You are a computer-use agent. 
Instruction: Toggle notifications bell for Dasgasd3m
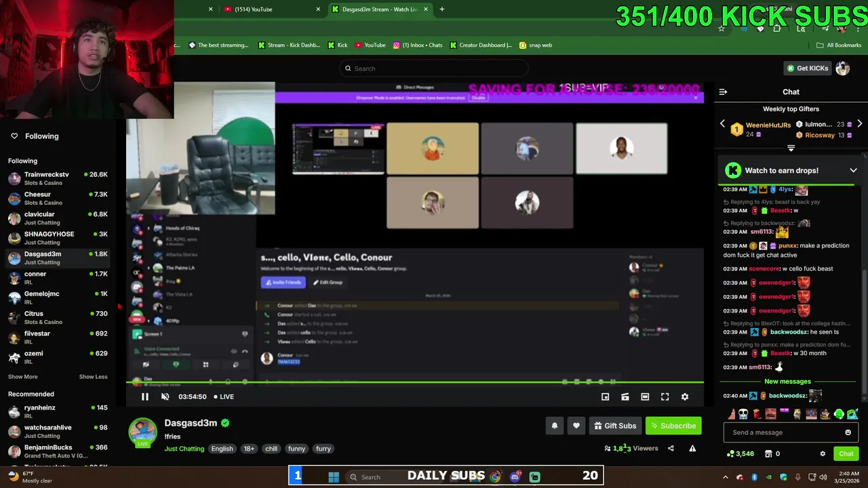(x=554, y=426)
